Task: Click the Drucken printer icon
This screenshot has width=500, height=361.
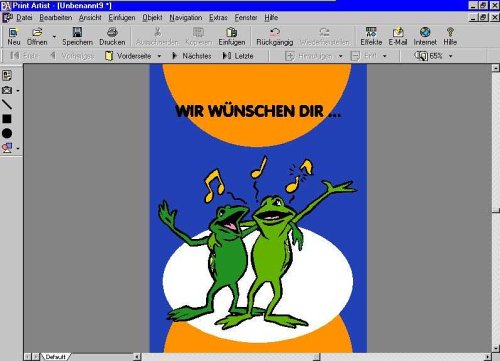Action: click(112, 32)
